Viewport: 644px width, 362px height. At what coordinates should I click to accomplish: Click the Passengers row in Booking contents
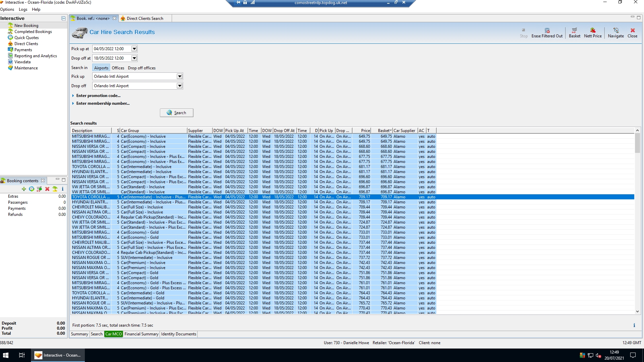pyautogui.click(x=34, y=202)
